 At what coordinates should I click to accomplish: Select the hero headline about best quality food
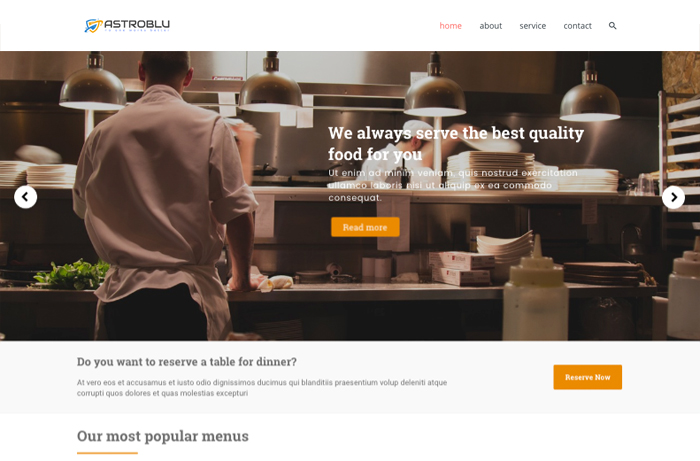coord(456,144)
